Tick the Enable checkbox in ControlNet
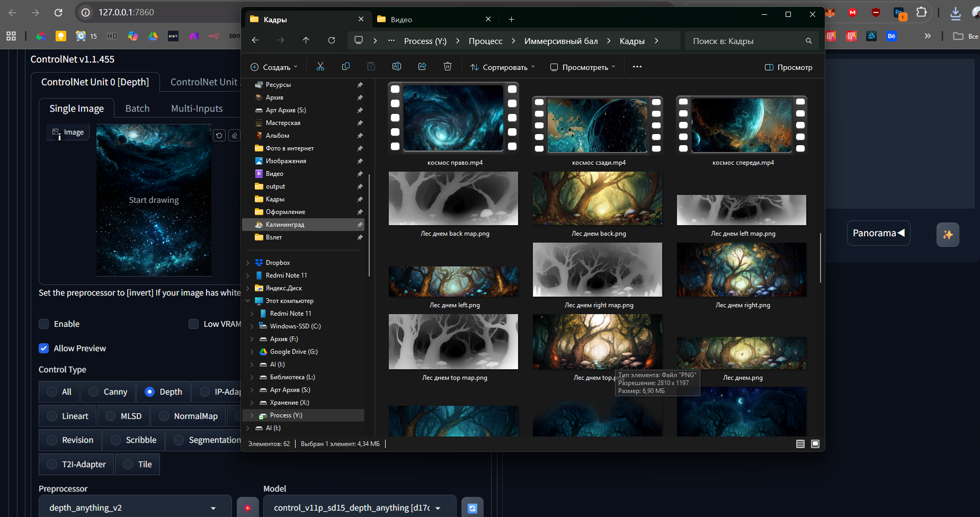 coord(44,324)
